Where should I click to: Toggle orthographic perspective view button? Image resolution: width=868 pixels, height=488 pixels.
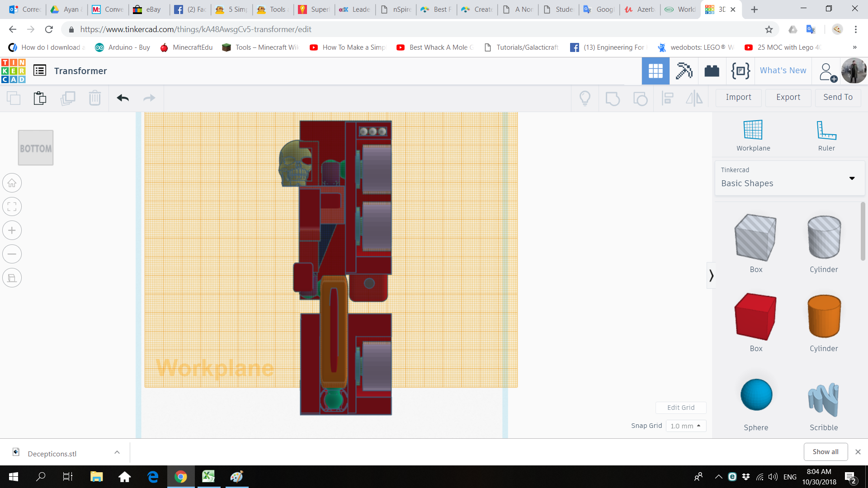coord(12,278)
